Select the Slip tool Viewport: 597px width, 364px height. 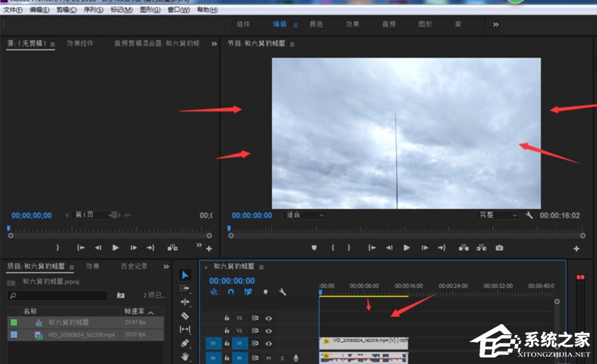(185, 329)
